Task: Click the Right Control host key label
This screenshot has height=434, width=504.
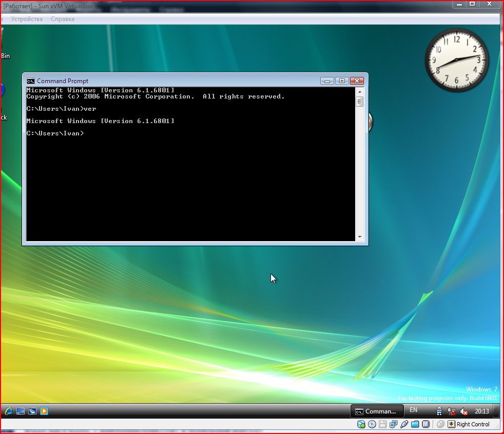Action: (x=473, y=424)
